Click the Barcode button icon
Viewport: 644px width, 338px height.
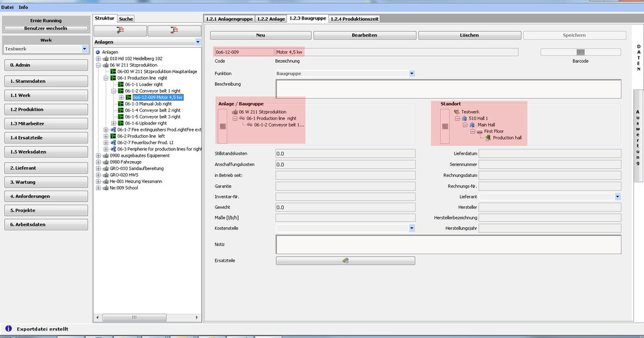tap(580, 52)
